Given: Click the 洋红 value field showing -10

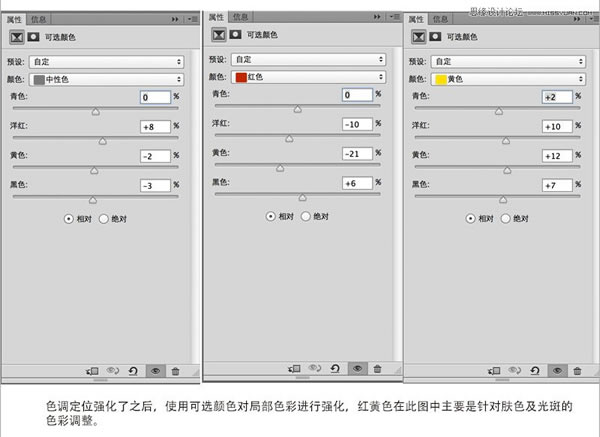Looking at the screenshot, I should (357, 124).
